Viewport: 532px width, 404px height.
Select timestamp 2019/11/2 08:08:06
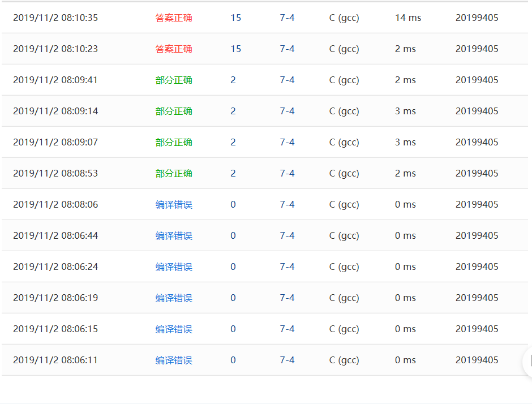55,204
